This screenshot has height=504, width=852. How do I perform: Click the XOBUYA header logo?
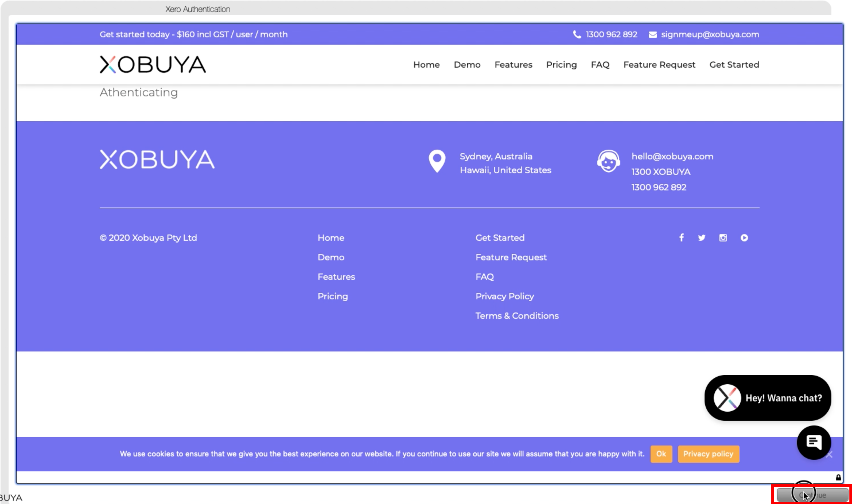point(153,65)
